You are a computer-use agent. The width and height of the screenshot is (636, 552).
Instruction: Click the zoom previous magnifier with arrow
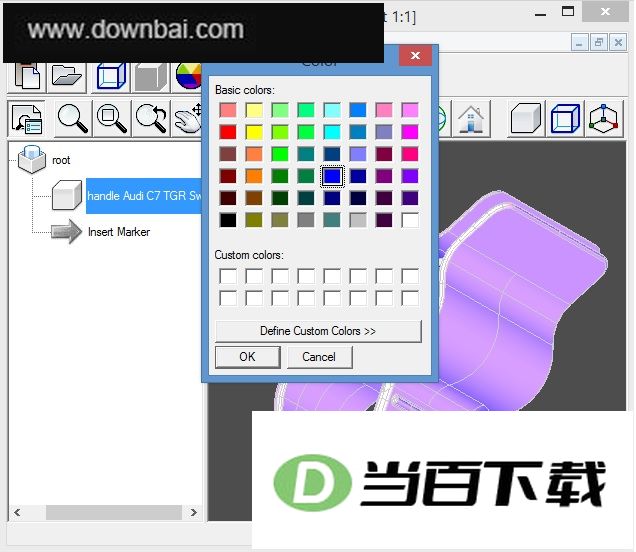pyautogui.click(x=151, y=119)
